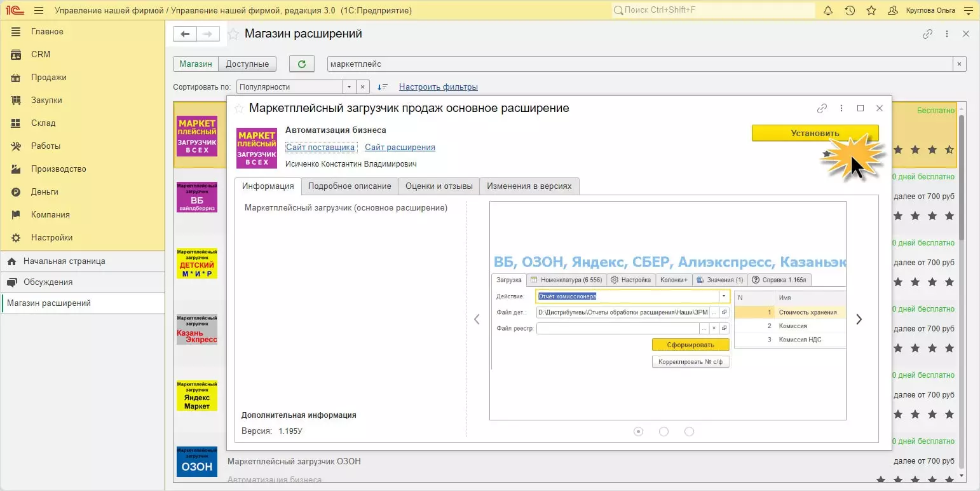Show the next screenshot in the carousel
980x491 pixels.
point(859,319)
